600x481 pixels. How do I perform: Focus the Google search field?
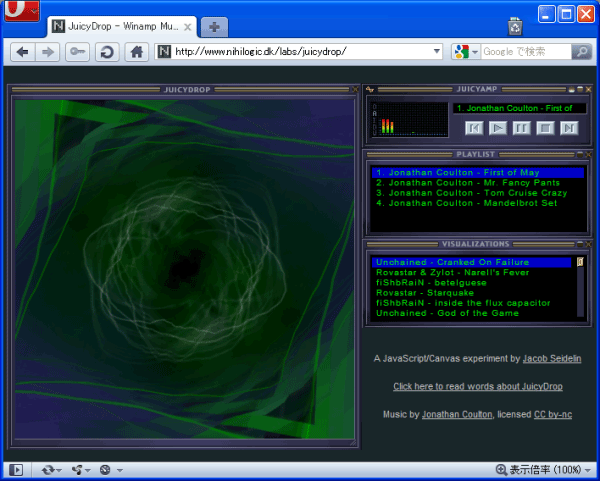coord(527,51)
